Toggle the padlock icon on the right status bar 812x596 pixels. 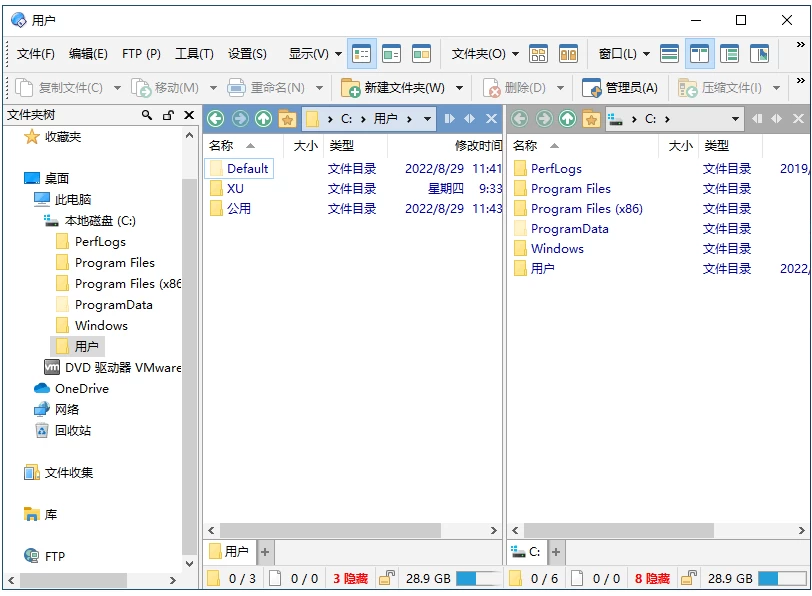pos(688,577)
